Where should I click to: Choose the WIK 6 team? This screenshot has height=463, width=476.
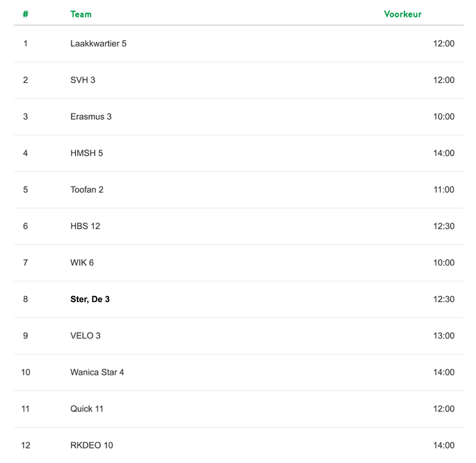tap(82, 262)
